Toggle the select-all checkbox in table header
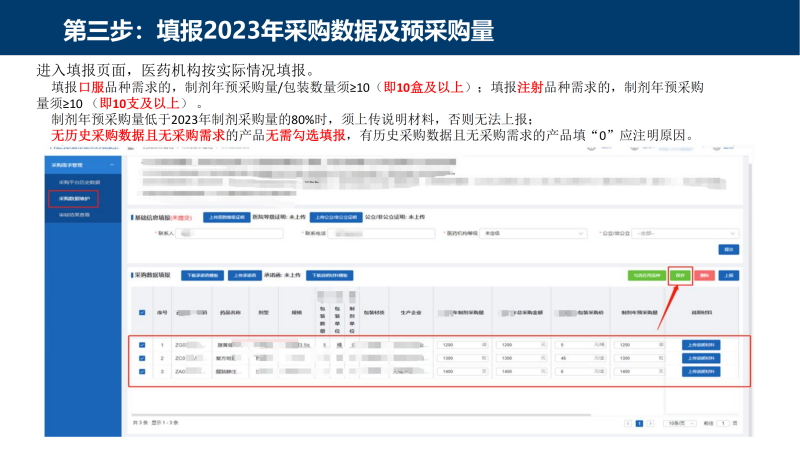Viewport: 800px width, 450px height. click(x=141, y=310)
